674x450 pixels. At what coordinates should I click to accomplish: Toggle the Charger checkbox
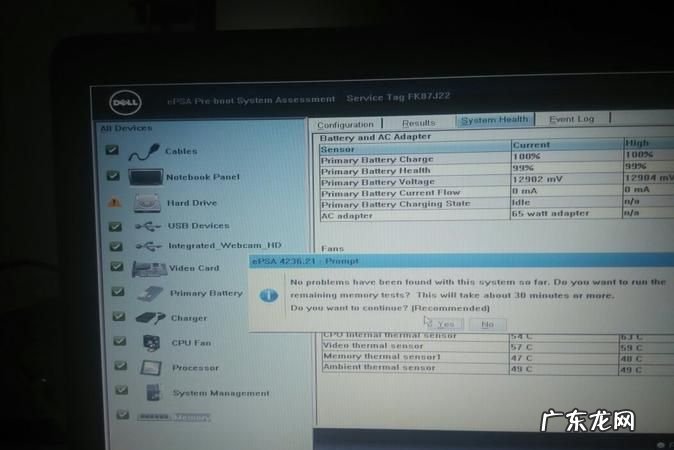coord(119,317)
